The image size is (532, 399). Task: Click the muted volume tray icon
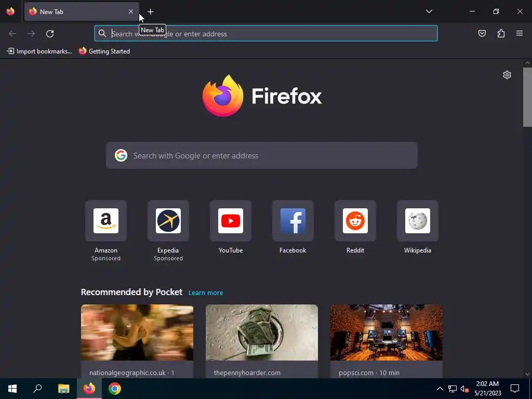coord(464,389)
